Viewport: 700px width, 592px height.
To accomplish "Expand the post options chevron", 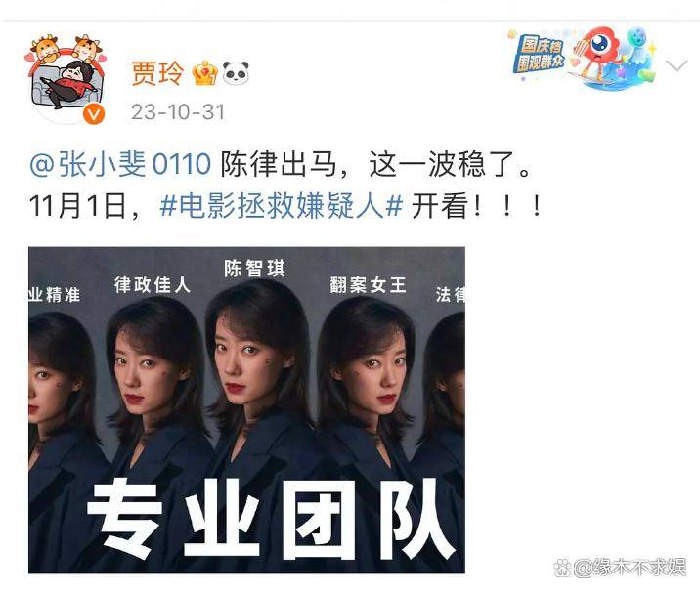I will tap(677, 66).
